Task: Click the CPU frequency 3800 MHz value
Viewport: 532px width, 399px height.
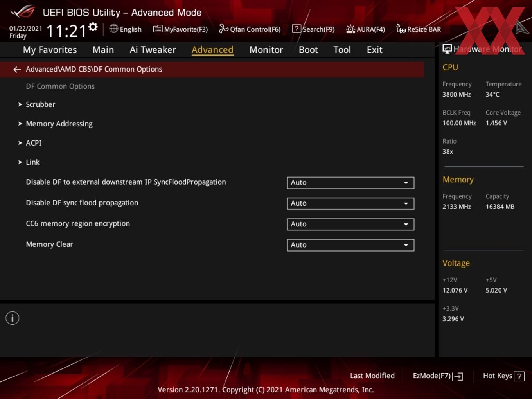Action: [x=457, y=94]
